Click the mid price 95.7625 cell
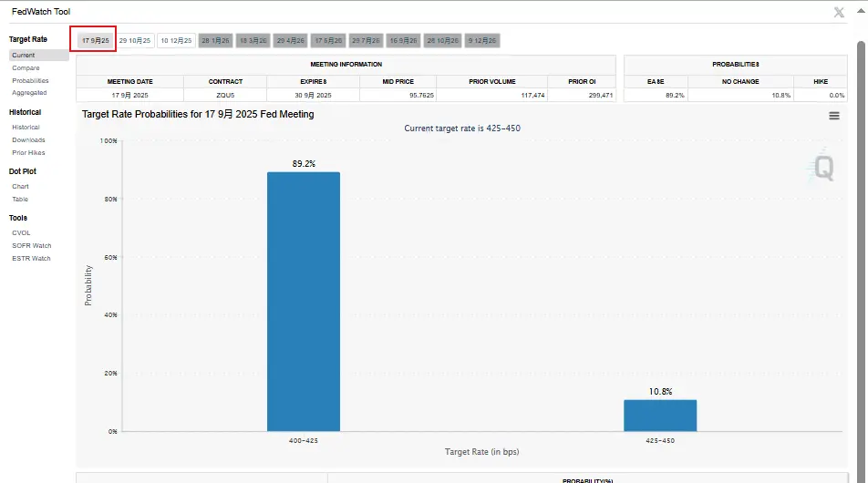Viewport: 868px width, 483px height. coord(398,95)
